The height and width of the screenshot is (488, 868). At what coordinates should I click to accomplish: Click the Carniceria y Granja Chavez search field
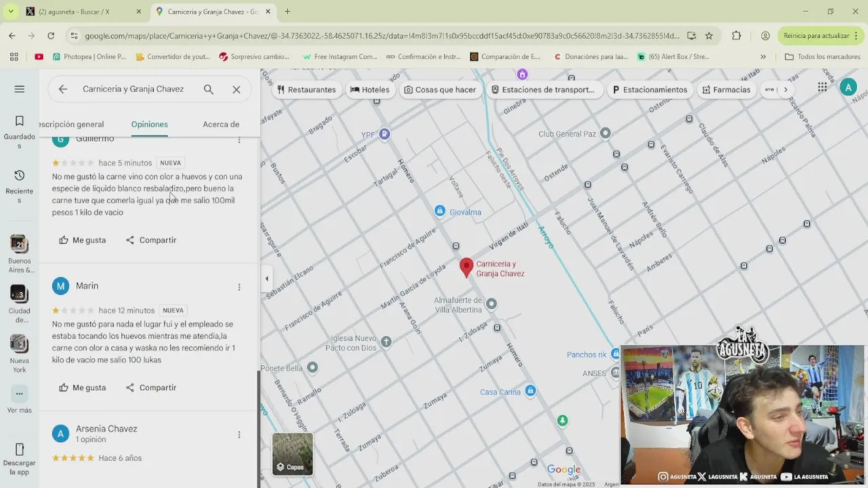coord(133,89)
